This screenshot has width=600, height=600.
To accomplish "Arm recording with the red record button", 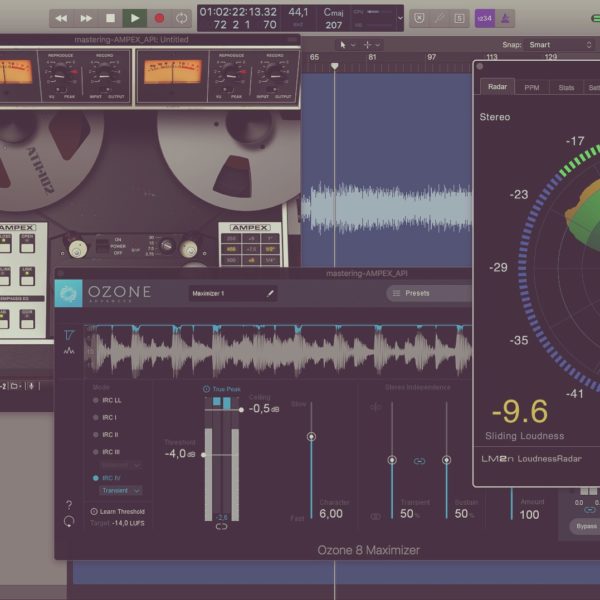I will click(x=159, y=18).
